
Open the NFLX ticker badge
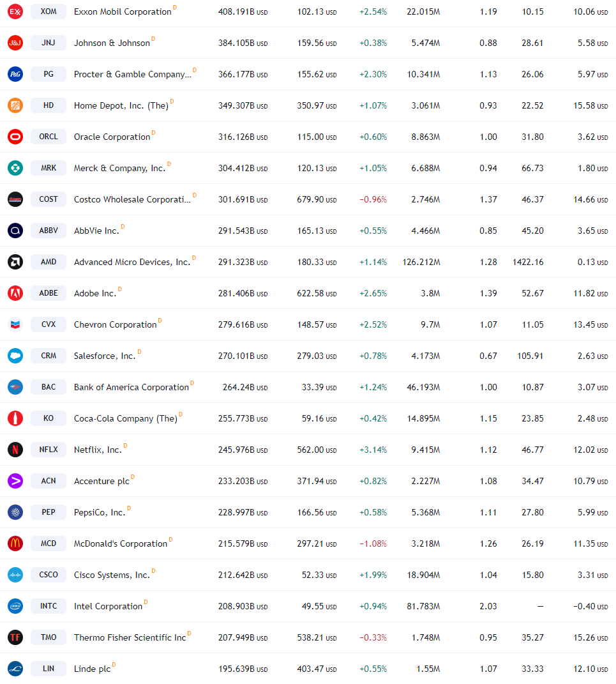tap(49, 450)
